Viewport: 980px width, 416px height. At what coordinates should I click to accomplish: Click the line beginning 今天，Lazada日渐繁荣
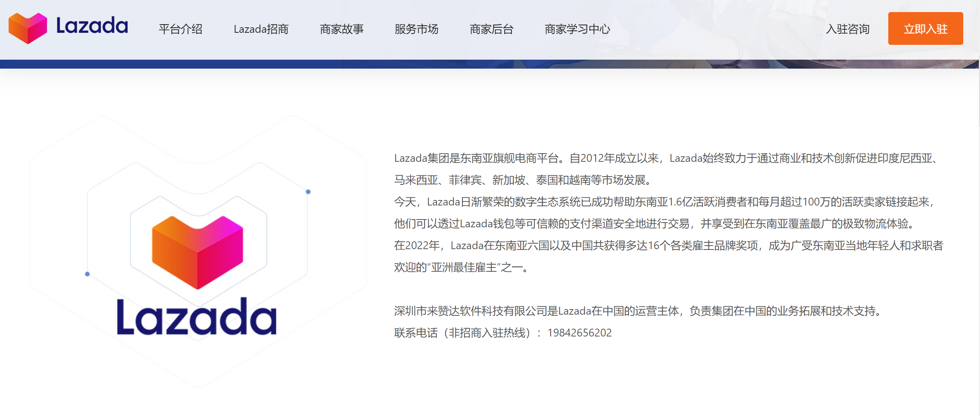(x=665, y=202)
